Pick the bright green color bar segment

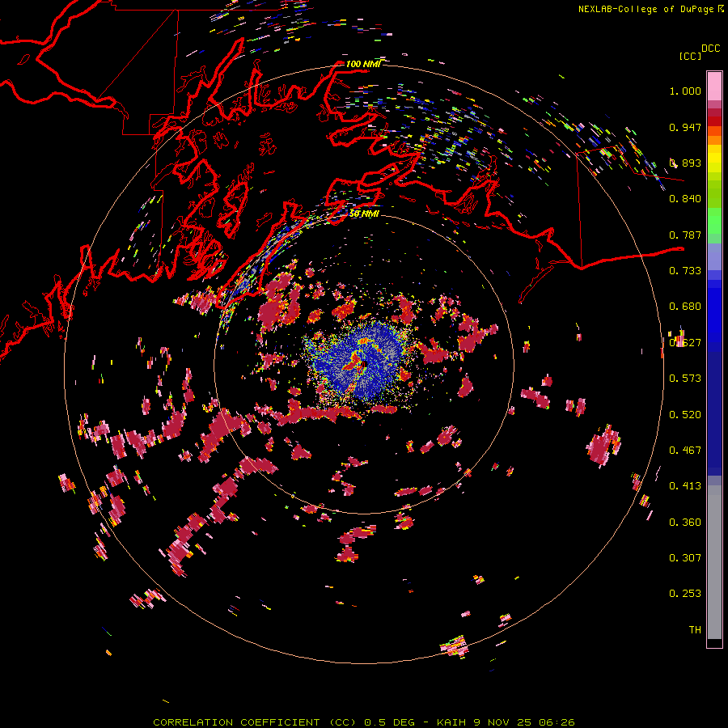[x=714, y=221]
